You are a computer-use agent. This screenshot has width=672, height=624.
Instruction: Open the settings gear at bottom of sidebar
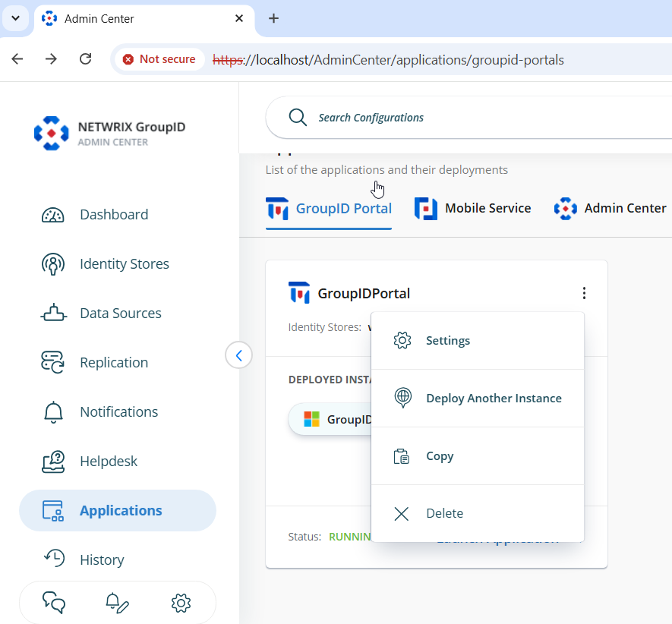pyautogui.click(x=181, y=603)
